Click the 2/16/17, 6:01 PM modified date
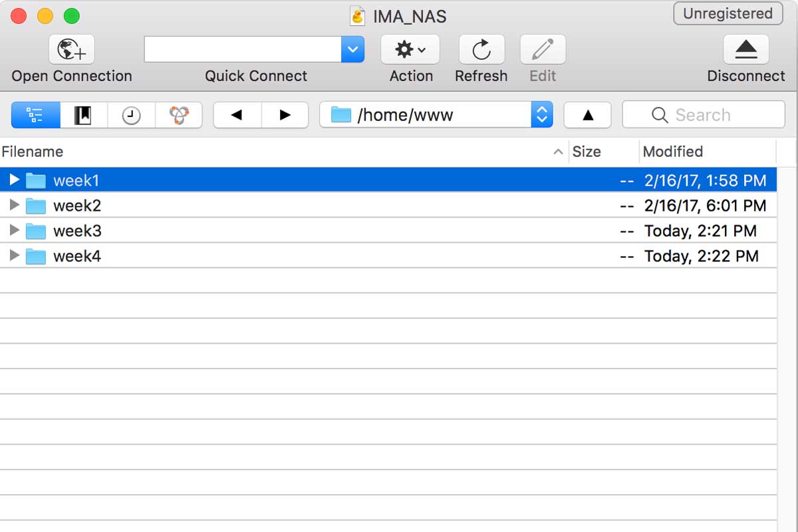This screenshot has height=532, width=798. [x=706, y=205]
